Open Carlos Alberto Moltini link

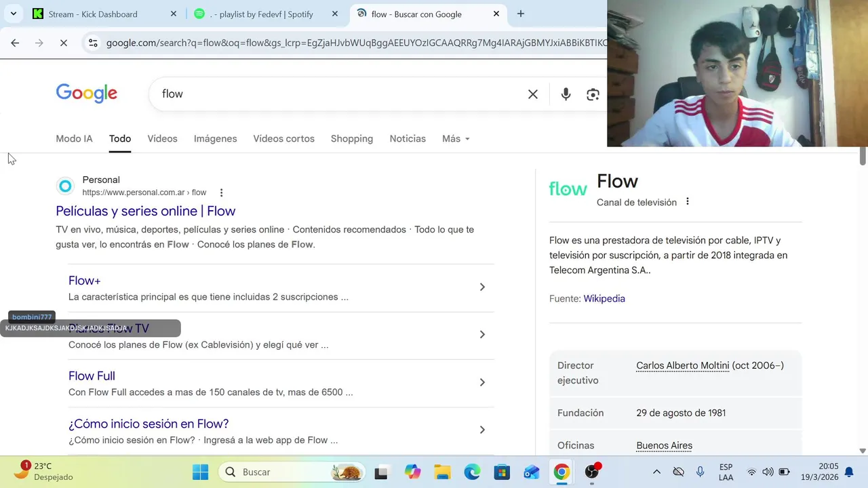click(682, 365)
